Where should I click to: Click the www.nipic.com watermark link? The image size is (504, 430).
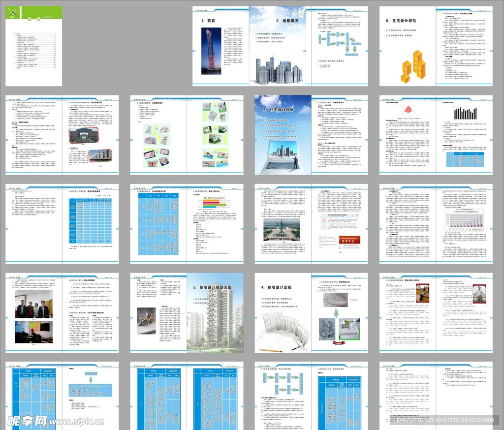click(x=75, y=421)
